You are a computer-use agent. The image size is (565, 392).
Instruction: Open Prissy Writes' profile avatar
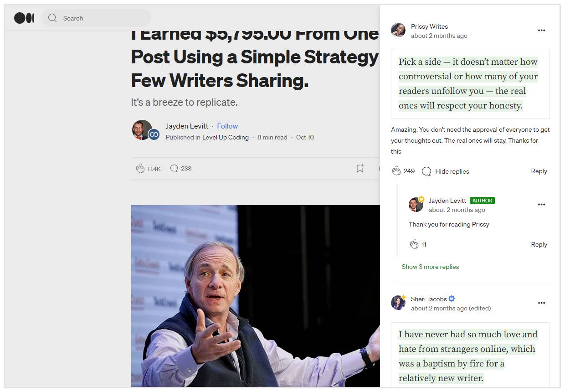(x=398, y=30)
